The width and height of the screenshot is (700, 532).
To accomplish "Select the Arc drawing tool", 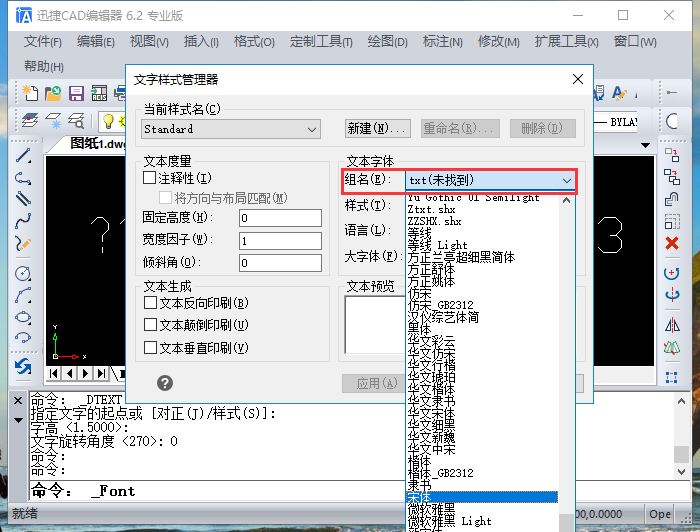I will click(23, 295).
